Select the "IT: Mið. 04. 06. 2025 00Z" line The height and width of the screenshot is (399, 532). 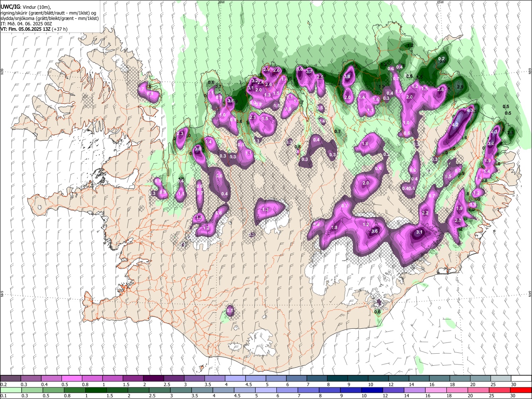point(26,24)
